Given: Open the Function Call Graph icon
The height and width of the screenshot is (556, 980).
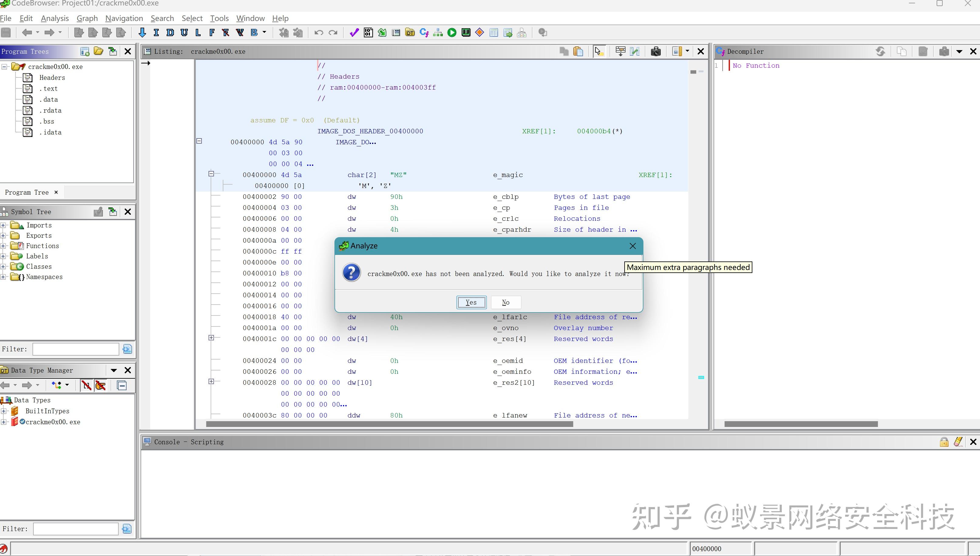Looking at the screenshot, I should [437, 32].
